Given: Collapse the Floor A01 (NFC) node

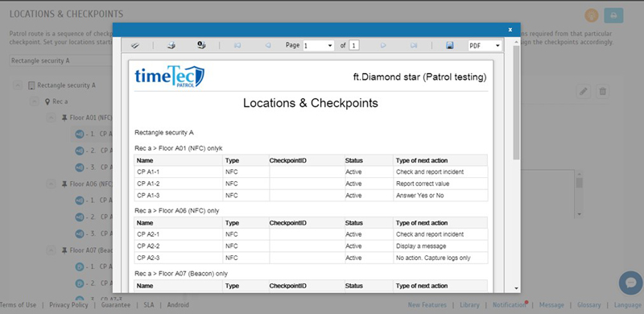Looking at the screenshot, I should [x=51, y=118].
